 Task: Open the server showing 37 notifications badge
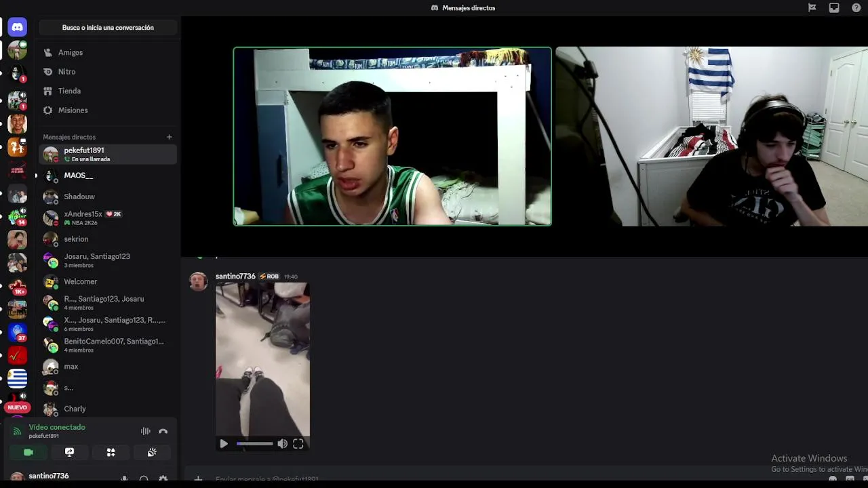(18, 332)
